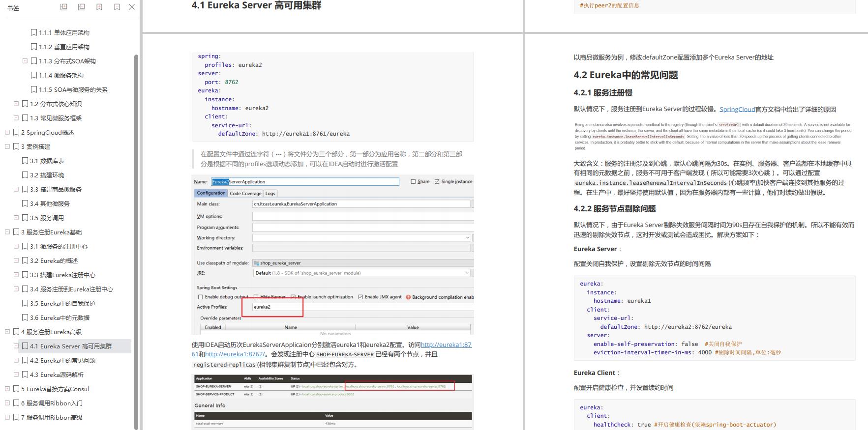Viewport: 868px width, 430px height.
Task: Expand the 4.2 Eureka中的常见问题 node
Action: point(16,360)
